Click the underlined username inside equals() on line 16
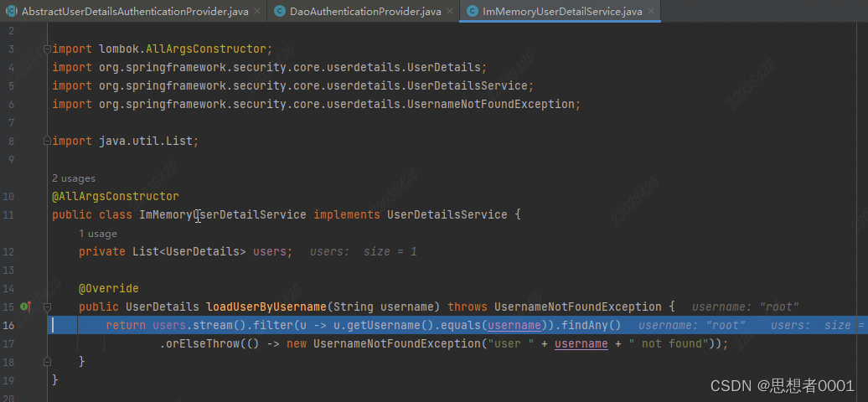868x402 pixels. (514, 325)
